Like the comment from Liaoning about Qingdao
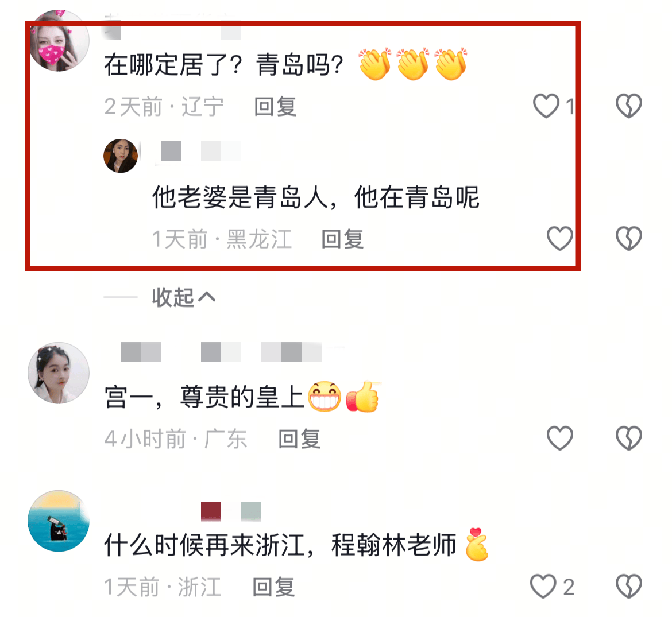 (x=546, y=106)
